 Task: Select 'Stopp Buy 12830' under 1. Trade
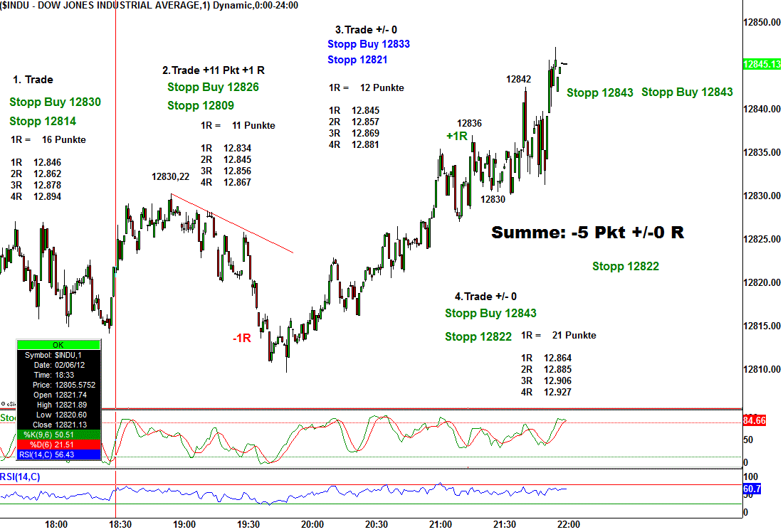(56, 102)
